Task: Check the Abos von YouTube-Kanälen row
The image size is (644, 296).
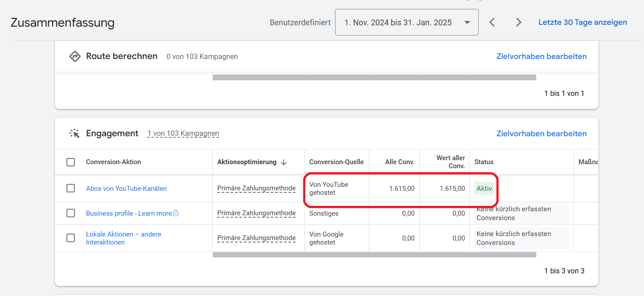Action: pos(70,188)
